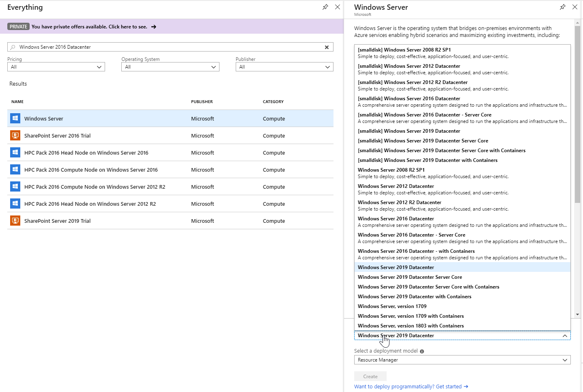Click the Windows Server product icon
Screen dimensions: 583x392
[x=15, y=118]
